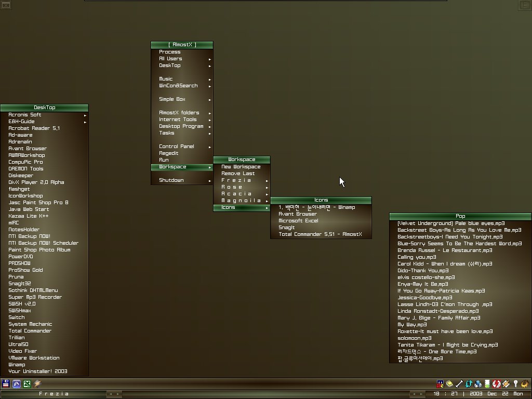Click the Avant Browser icon in taskbar
Viewport: 532px width, 399px height.
point(16,384)
